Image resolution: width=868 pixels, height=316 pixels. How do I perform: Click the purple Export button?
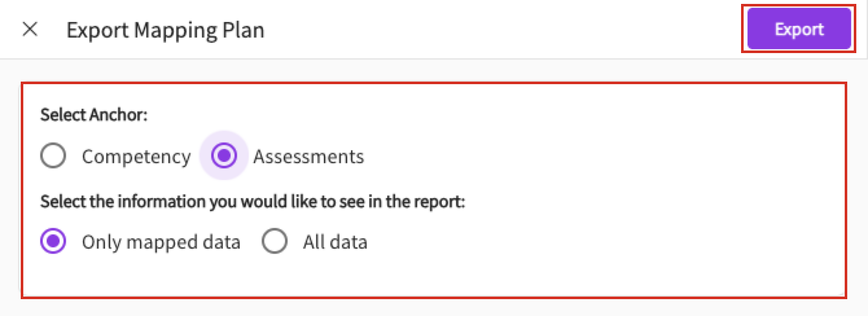coord(799,29)
